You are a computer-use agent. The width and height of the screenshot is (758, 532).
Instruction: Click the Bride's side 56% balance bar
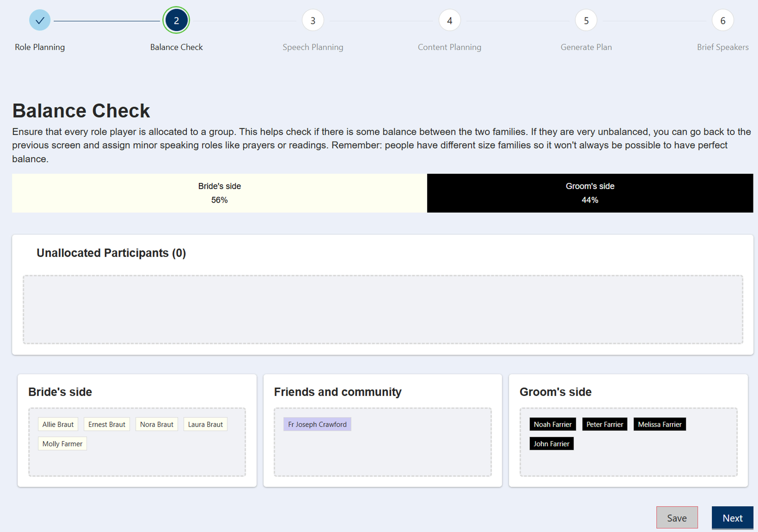220,193
